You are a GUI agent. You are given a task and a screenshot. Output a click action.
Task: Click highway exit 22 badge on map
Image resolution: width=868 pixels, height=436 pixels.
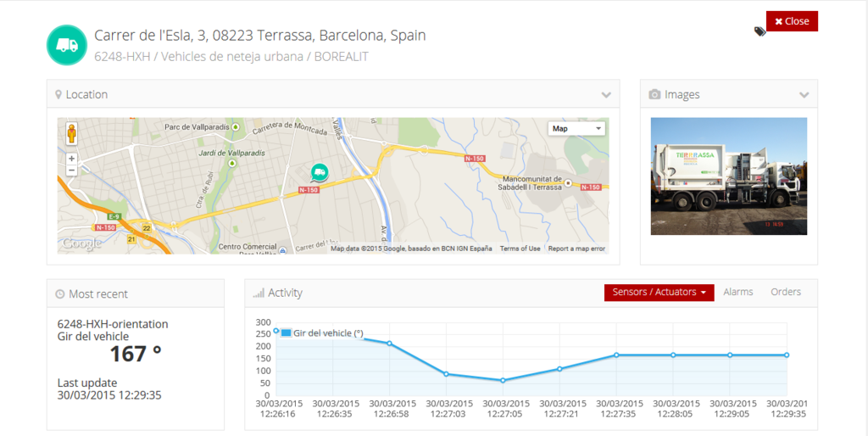pyautogui.click(x=146, y=228)
